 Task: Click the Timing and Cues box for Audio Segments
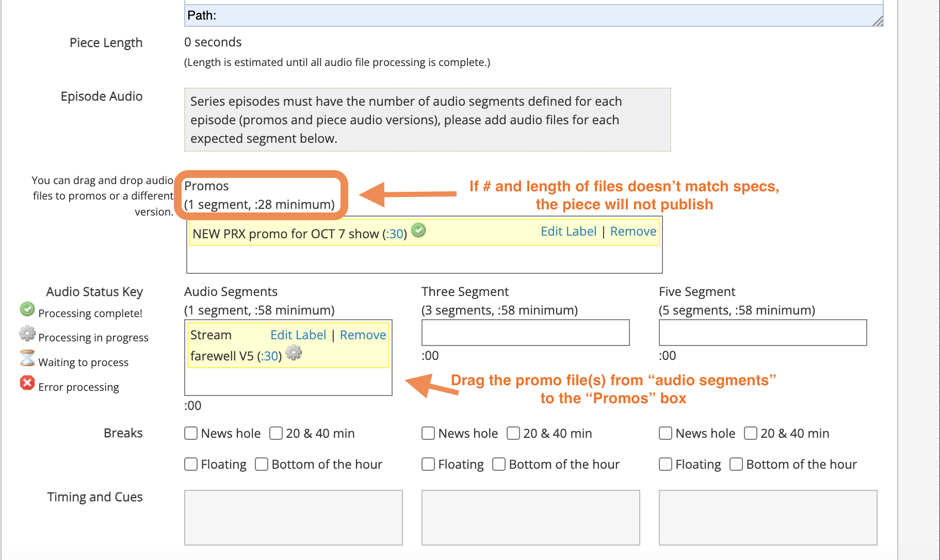(x=293, y=518)
